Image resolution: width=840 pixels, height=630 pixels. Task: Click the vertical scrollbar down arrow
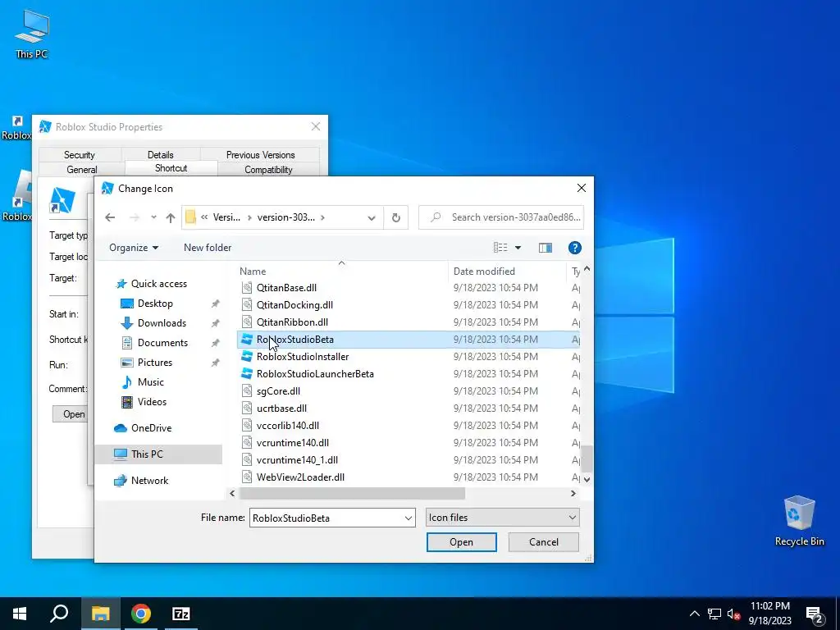[587, 479]
